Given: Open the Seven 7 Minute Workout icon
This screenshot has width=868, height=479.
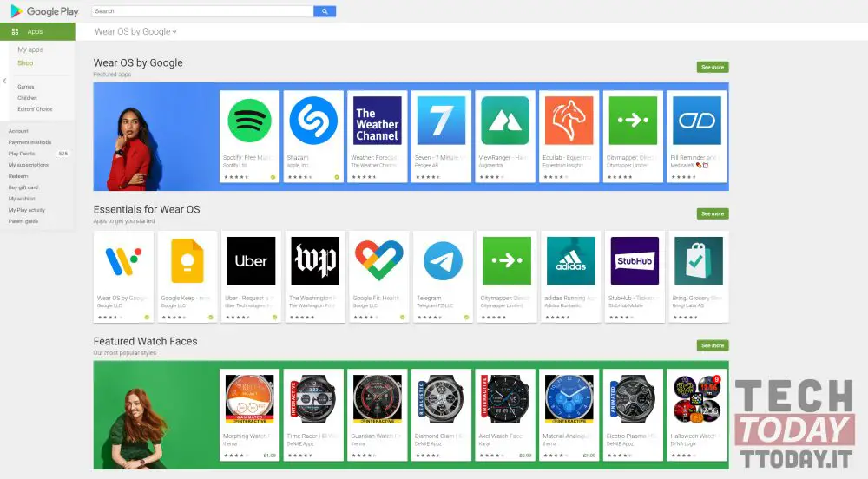Looking at the screenshot, I should click(441, 121).
